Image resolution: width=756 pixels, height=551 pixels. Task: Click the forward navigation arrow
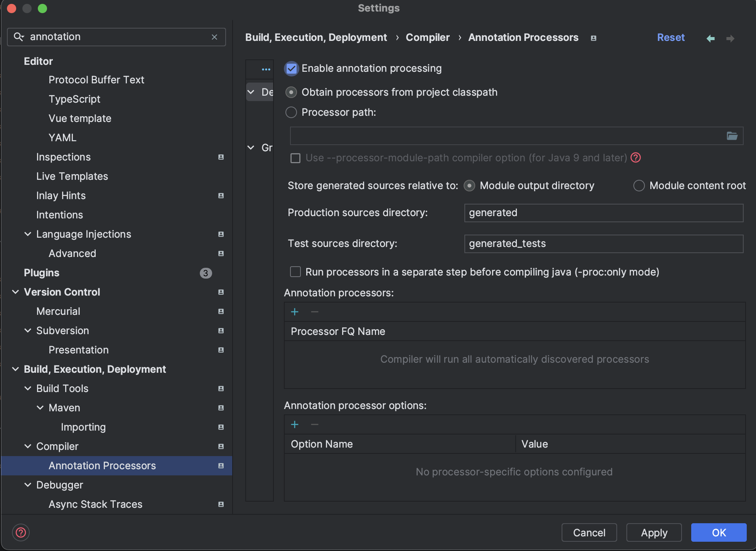730,38
